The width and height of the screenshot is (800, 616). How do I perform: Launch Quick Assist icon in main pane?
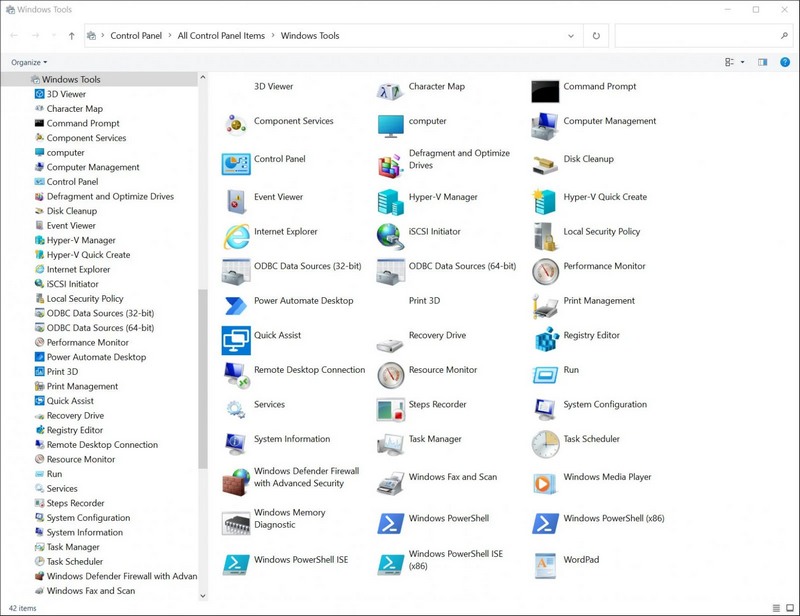click(236, 340)
